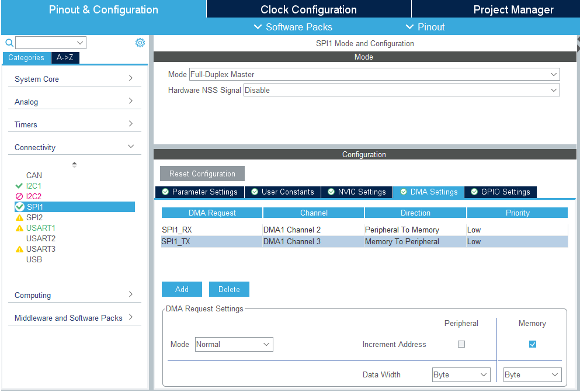Select the Pinout & Configuration tab
Image resolution: width=580 pixels, height=392 pixels.
click(x=103, y=9)
